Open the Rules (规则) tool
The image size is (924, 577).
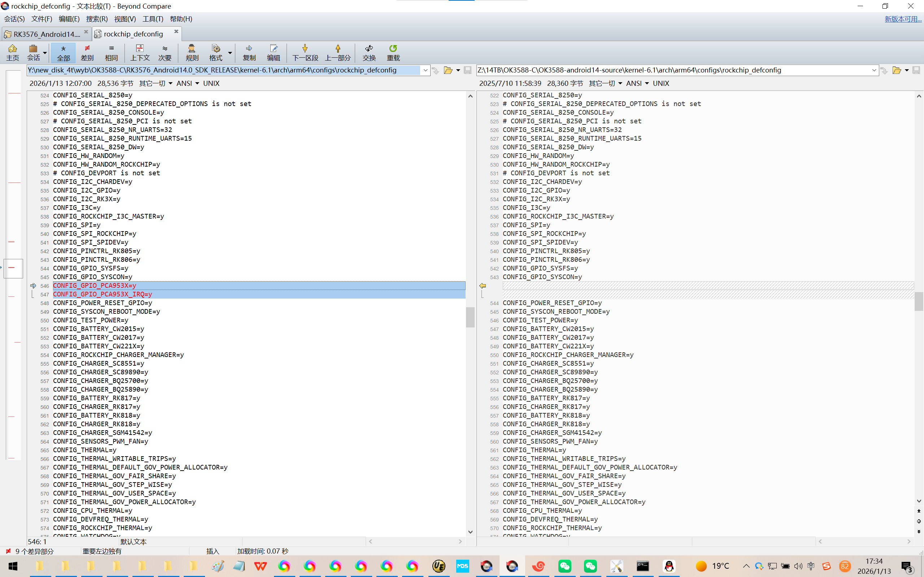pyautogui.click(x=192, y=52)
